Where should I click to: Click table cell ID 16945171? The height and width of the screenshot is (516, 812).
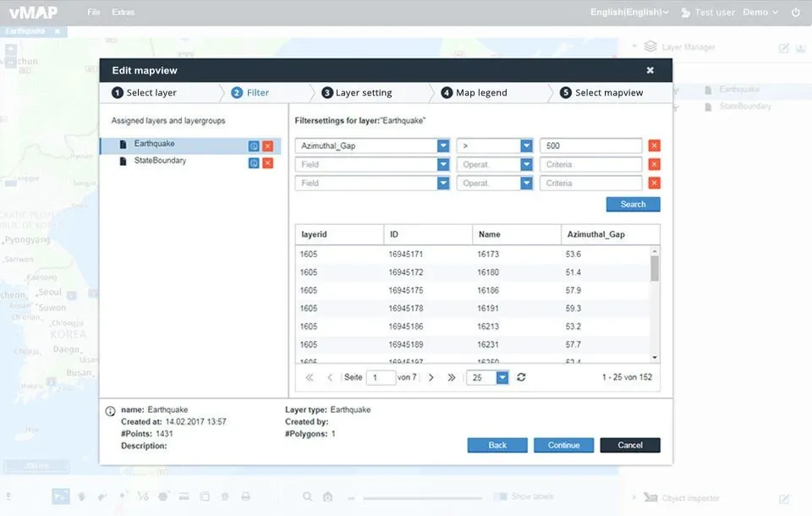point(405,254)
